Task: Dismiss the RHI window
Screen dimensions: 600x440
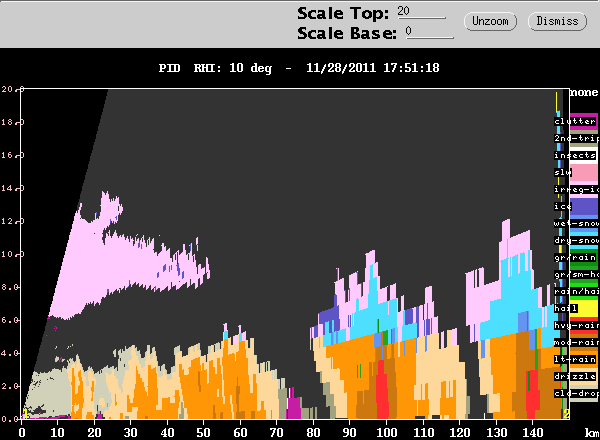Action: coord(557,21)
